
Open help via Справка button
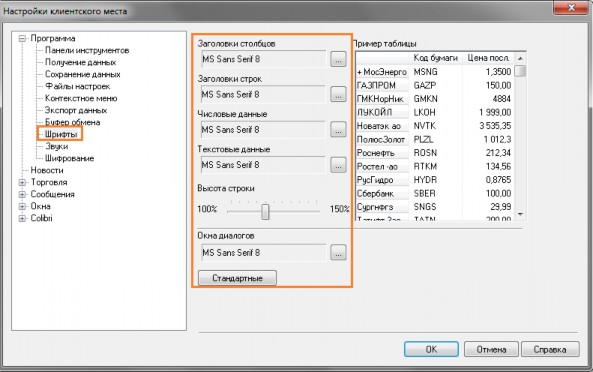[550, 349]
